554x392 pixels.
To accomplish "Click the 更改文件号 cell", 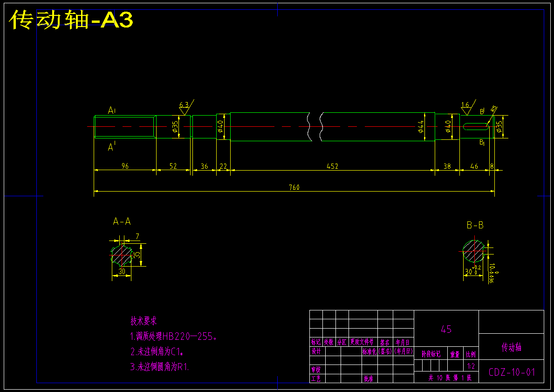I will (362, 342).
